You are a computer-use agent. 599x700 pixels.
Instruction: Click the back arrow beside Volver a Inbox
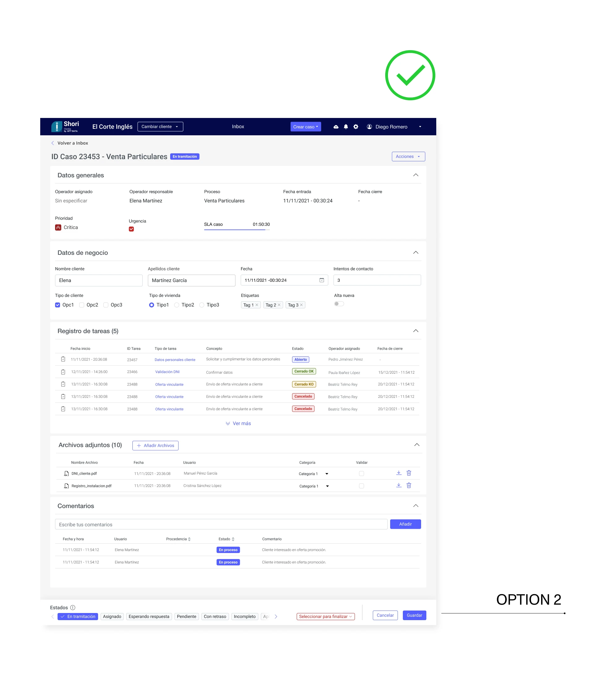[53, 143]
